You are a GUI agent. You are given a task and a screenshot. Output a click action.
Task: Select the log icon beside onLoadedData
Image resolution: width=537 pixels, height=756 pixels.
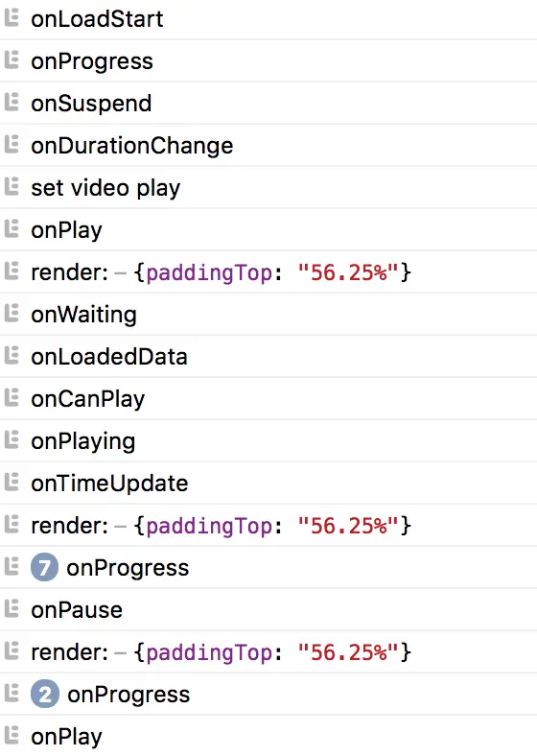(x=12, y=356)
